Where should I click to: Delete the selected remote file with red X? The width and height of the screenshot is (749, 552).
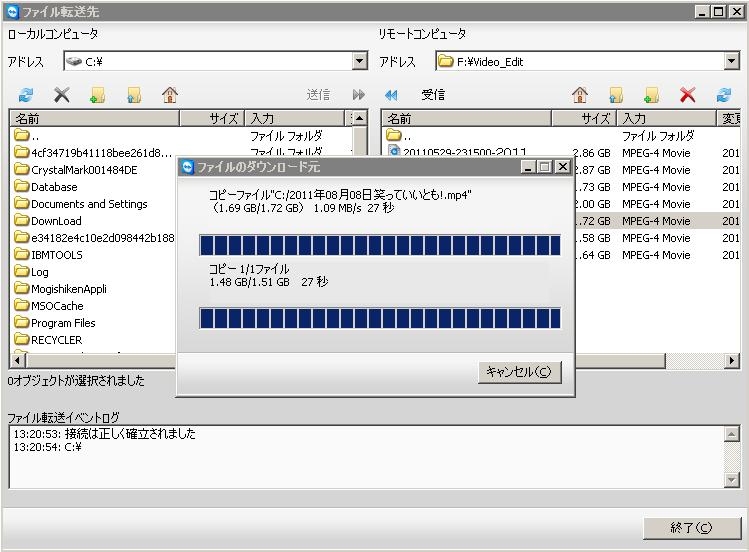tap(687, 95)
